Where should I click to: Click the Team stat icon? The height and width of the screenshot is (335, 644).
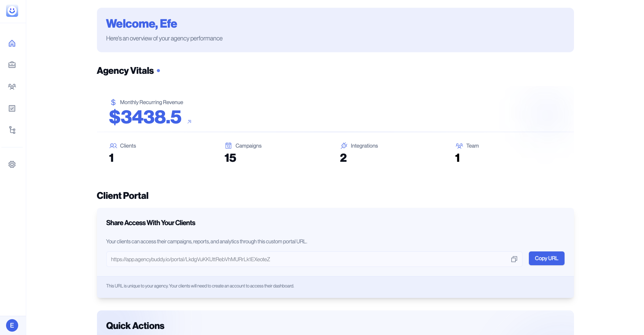[x=459, y=146]
